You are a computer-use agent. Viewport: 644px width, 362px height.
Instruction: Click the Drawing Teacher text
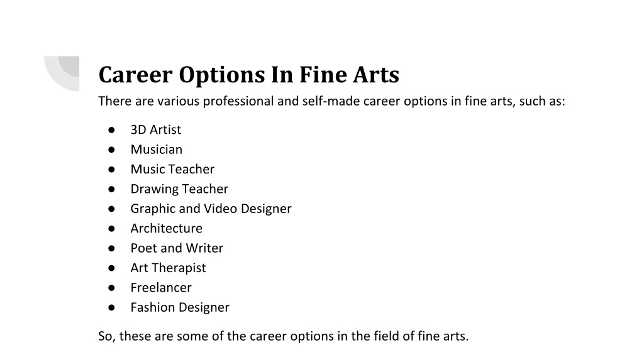coord(179,189)
